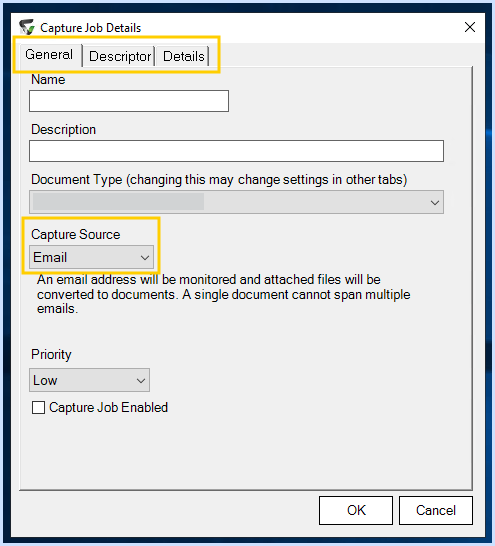Click the Priority chevron arrow

point(141,381)
